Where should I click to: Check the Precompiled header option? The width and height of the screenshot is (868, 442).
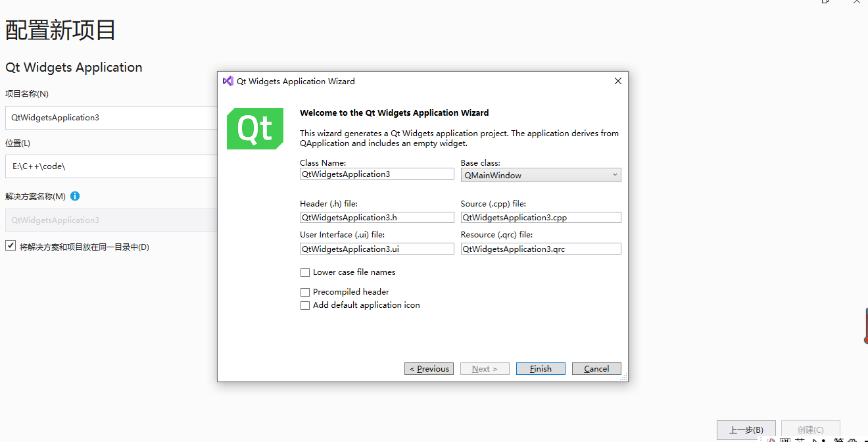305,292
